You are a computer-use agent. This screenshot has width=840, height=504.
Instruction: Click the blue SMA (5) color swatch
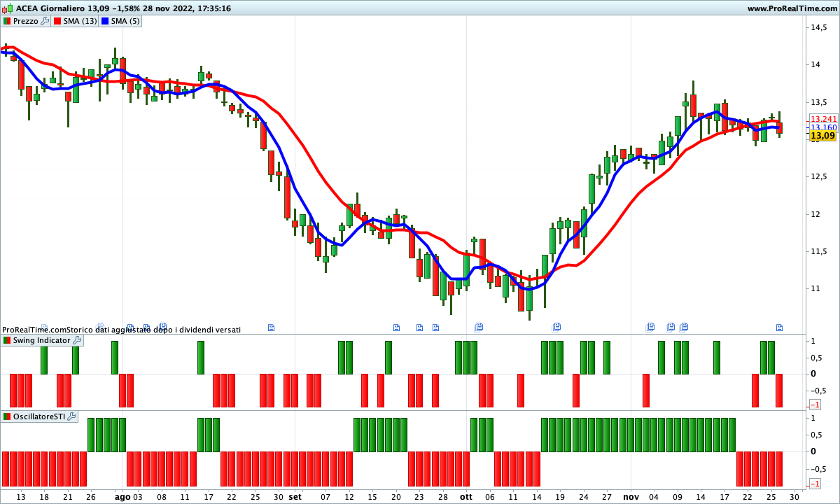click(106, 21)
